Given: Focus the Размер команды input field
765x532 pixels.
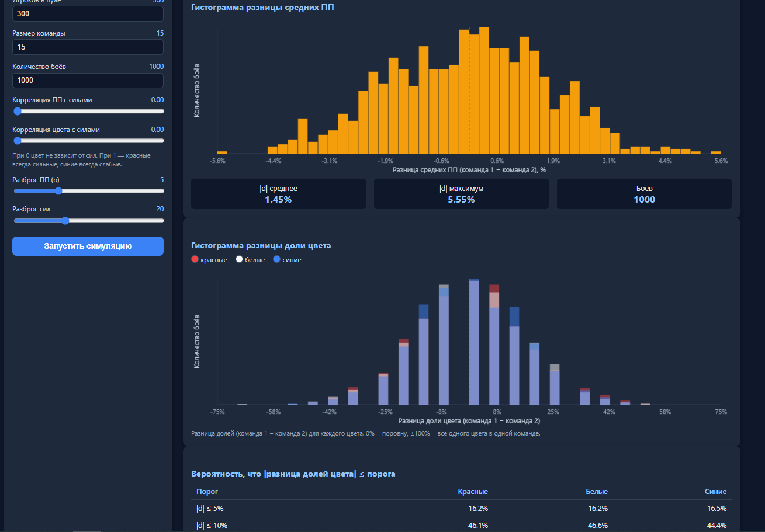Looking at the screenshot, I should (88, 47).
